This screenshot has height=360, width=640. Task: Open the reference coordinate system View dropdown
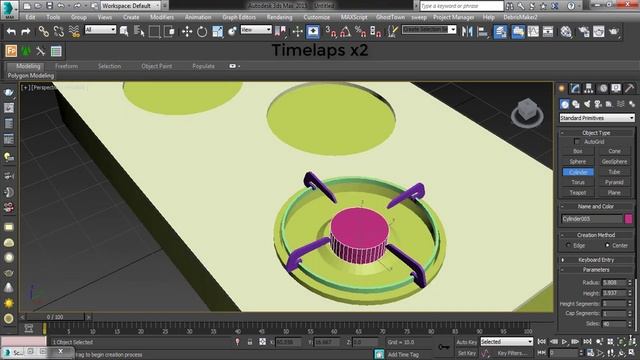tap(256, 29)
